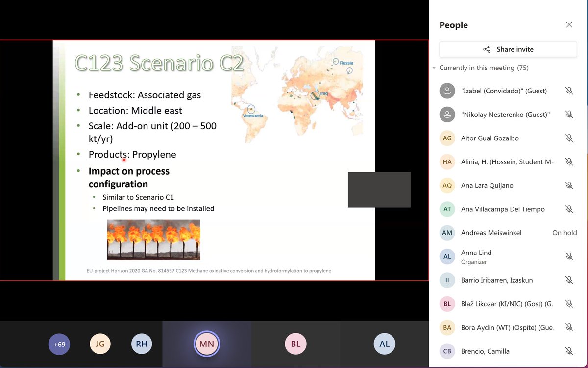This screenshot has height=368, width=588.
Task: Select the HA avatar for Alinia, H.
Action: click(x=447, y=162)
